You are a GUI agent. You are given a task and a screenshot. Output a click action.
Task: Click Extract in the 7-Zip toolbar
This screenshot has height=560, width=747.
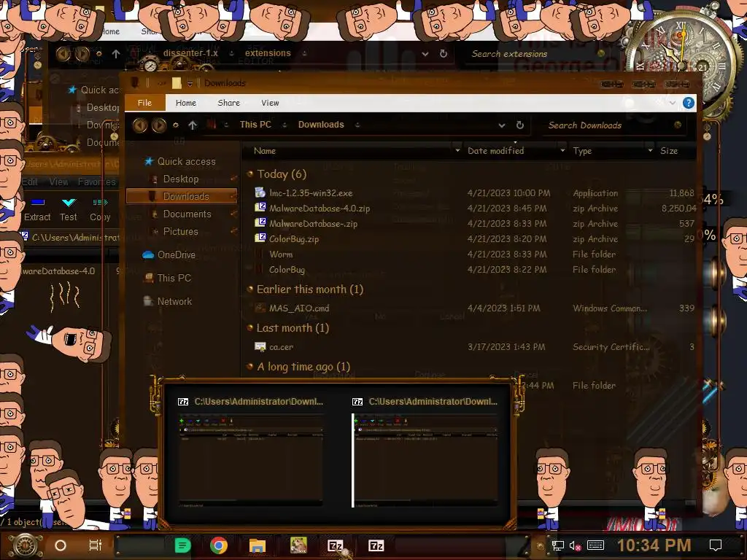(37, 209)
